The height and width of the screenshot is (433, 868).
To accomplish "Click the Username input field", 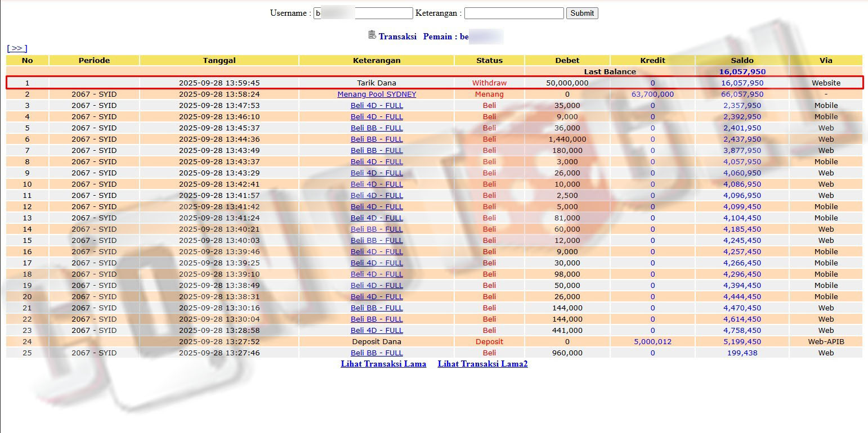I will (363, 13).
